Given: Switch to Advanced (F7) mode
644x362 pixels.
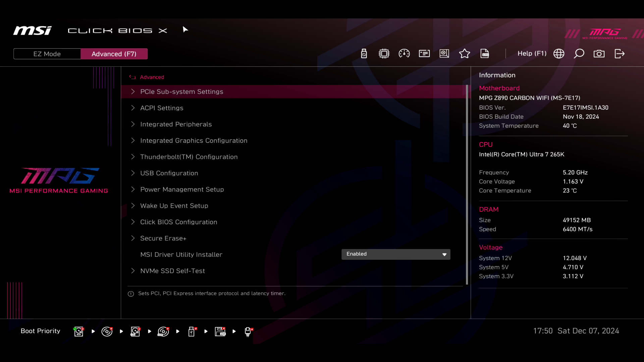Looking at the screenshot, I should coord(114,54).
